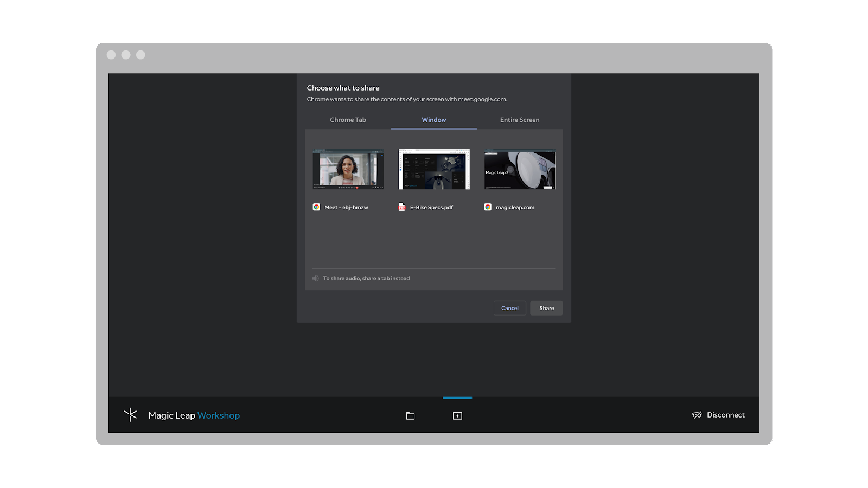
Task: Select the magicleap.com window thumbnail
Action: [519, 169]
